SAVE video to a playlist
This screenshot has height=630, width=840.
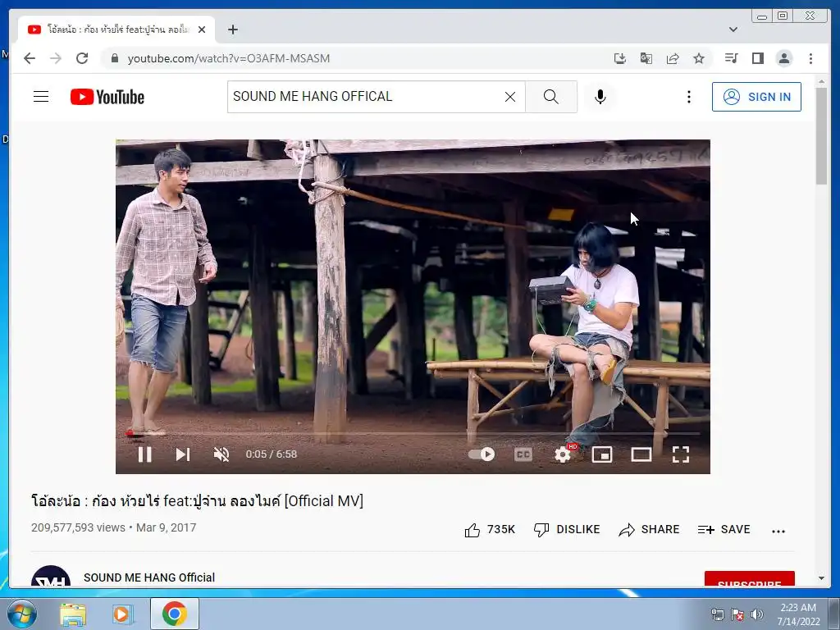(724, 530)
